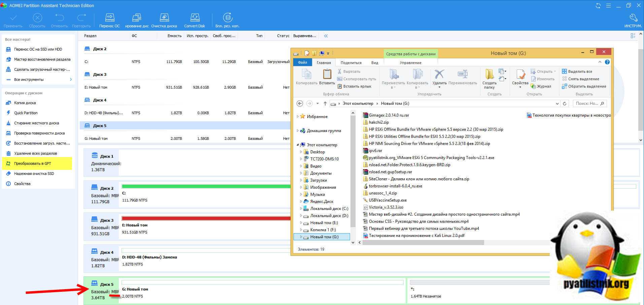Screen dimensions: 644x305
Task: Open the Explorer address bar dropdown
Action: [557, 104]
